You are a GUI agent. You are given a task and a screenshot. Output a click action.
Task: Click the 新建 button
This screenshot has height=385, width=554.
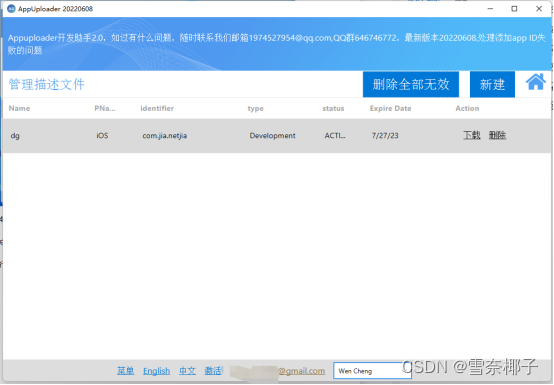pos(492,84)
